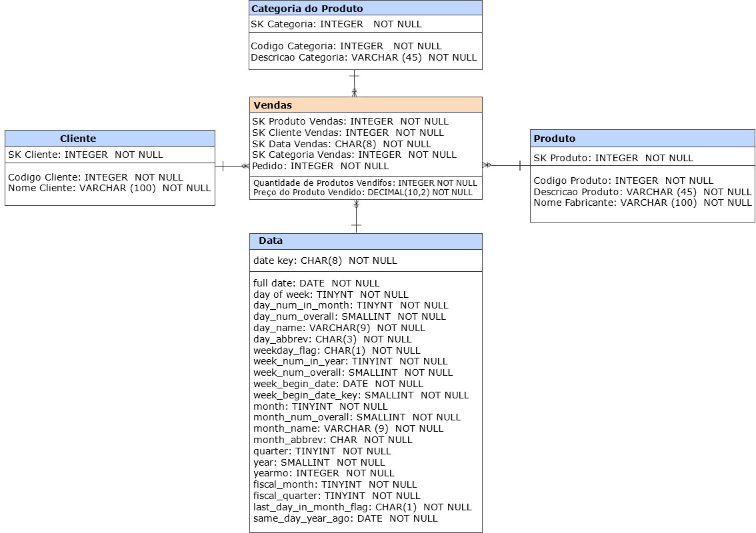
Task: Select the Nome Cliente VARCHAR (100) attribute
Action: pyautogui.click(x=109, y=188)
